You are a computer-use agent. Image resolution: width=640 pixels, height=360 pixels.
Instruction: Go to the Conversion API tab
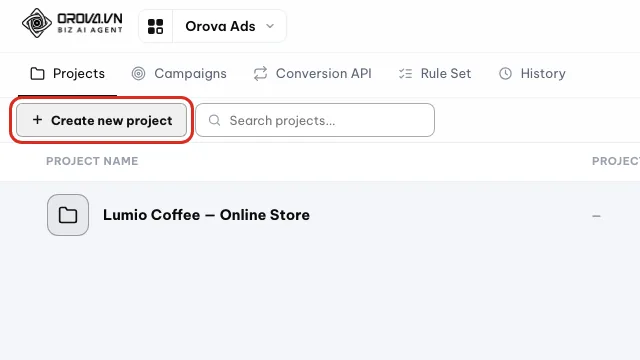pos(312,73)
